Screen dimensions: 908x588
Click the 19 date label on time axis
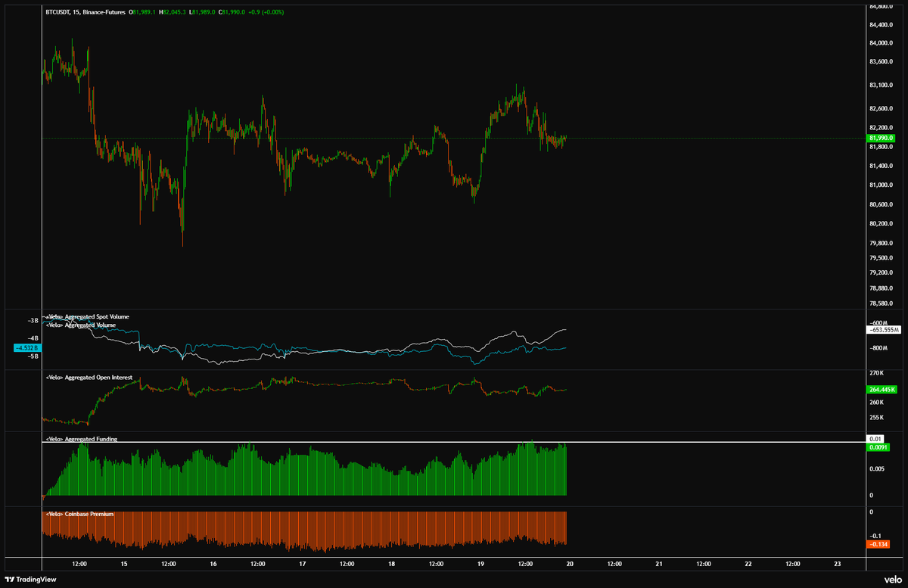(x=480, y=565)
